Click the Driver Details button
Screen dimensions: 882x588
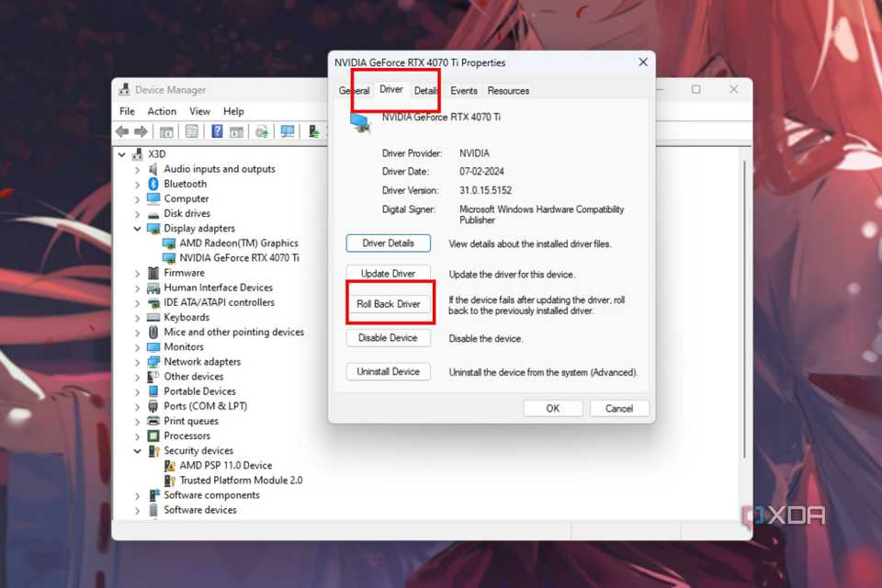click(388, 243)
